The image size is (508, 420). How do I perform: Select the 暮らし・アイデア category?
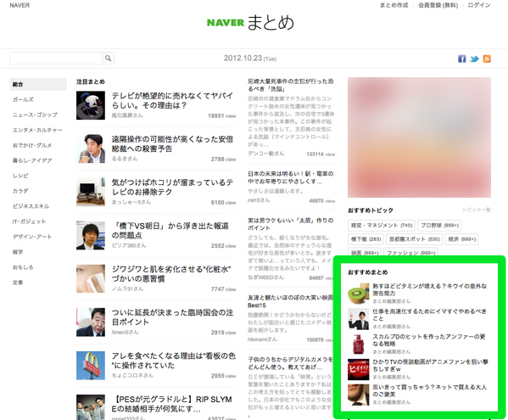pyautogui.click(x=32, y=160)
